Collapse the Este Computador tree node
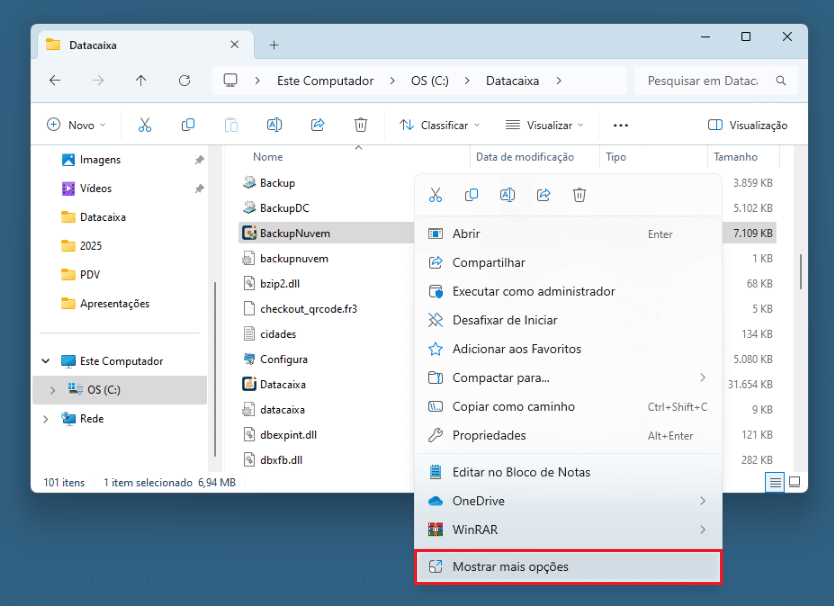 [x=46, y=361]
